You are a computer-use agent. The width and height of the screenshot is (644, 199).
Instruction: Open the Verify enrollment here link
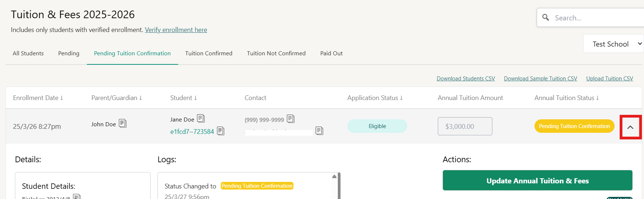176,30
